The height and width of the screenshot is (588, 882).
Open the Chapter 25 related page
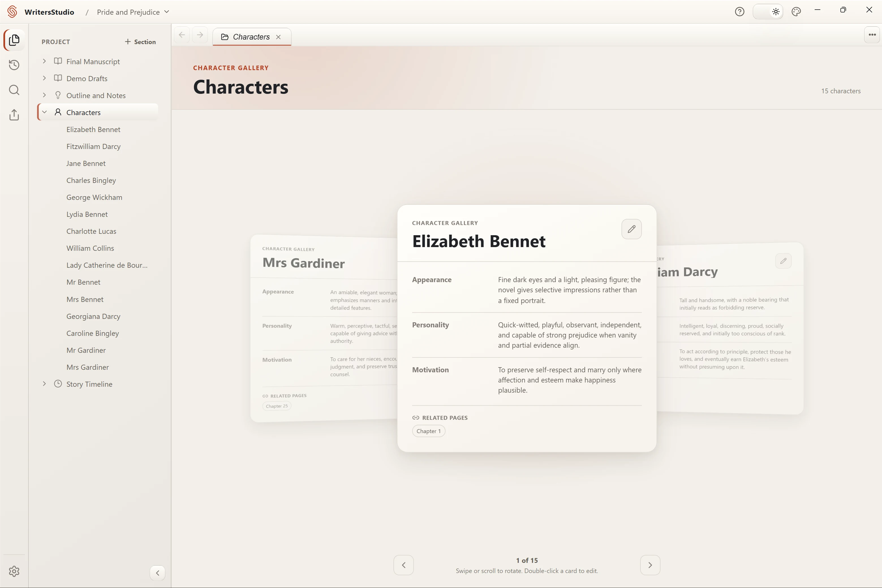[277, 406]
